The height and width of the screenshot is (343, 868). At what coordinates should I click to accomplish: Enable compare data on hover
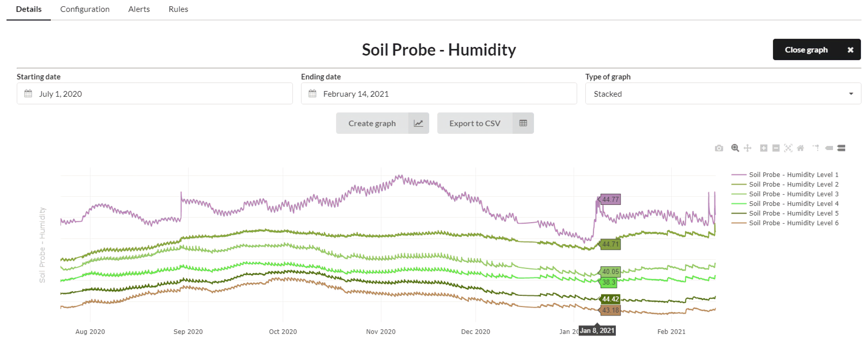841,148
